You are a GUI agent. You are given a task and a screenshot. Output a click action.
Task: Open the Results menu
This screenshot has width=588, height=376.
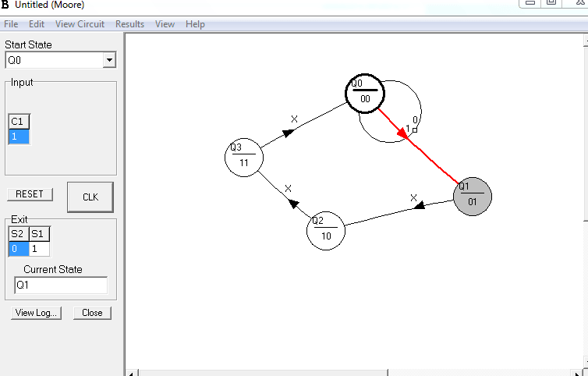pos(129,24)
